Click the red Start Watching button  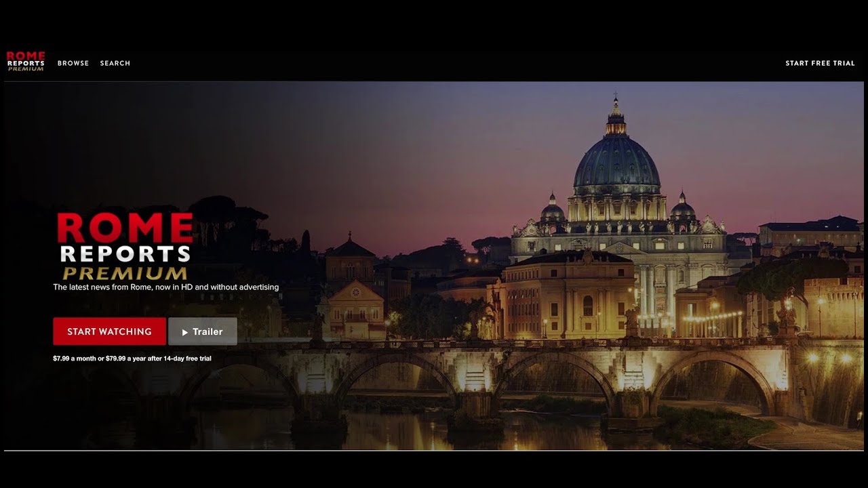pos(110,331)
